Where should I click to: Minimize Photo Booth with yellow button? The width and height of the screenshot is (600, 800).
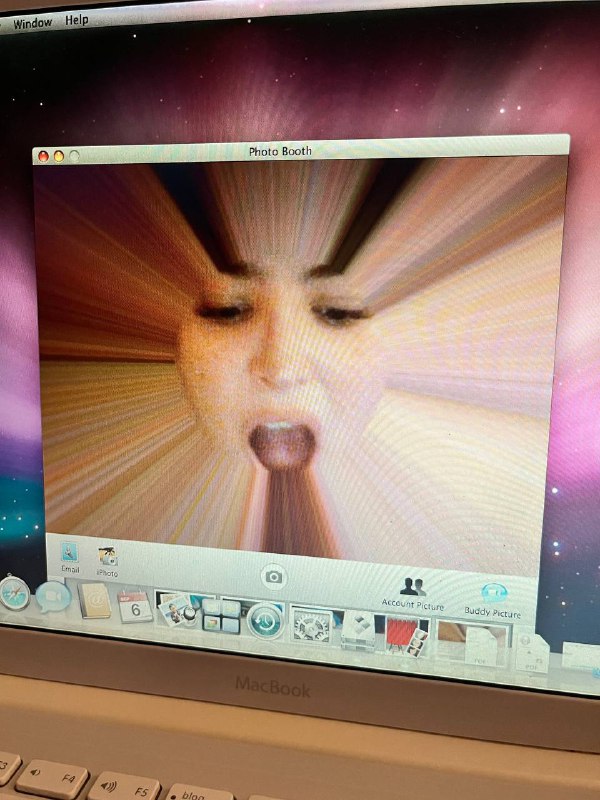[58, 156]
